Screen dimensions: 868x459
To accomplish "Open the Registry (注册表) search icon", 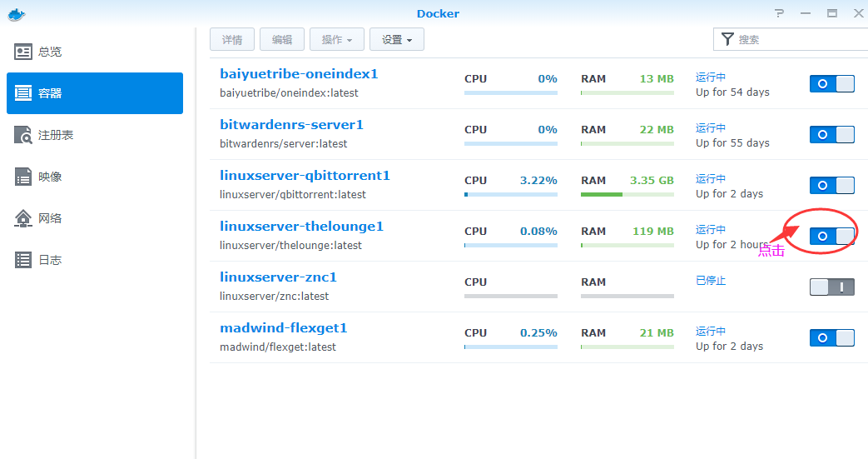I will 22,135.
